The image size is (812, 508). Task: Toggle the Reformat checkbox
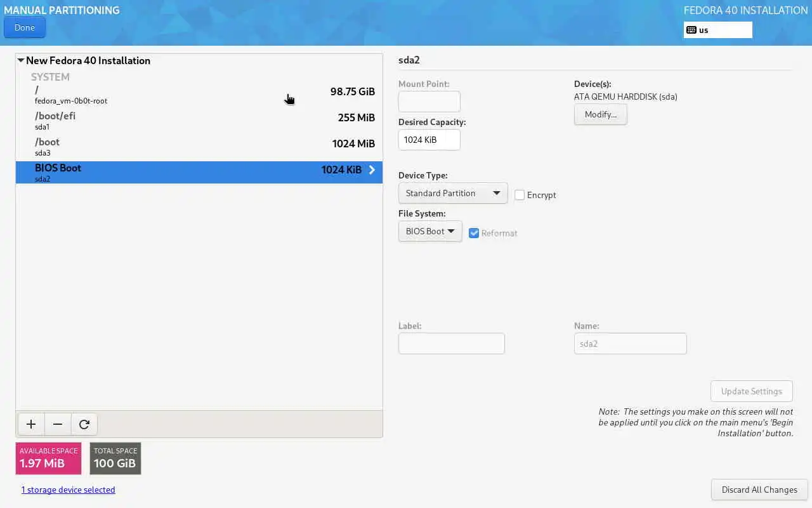[474, 233]
